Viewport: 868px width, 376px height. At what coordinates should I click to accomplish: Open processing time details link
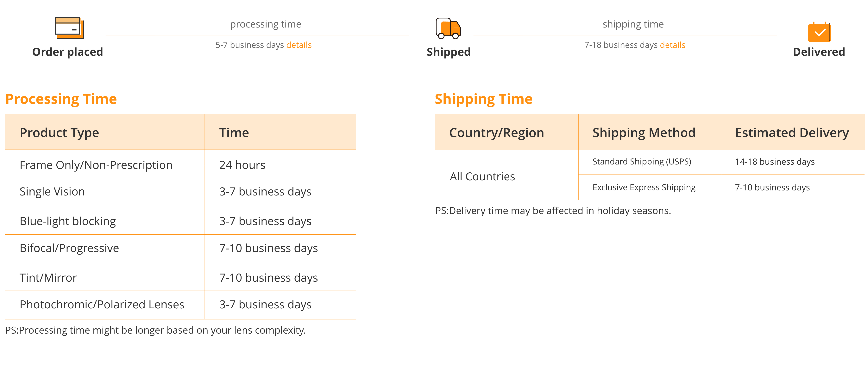pos(299,45)
